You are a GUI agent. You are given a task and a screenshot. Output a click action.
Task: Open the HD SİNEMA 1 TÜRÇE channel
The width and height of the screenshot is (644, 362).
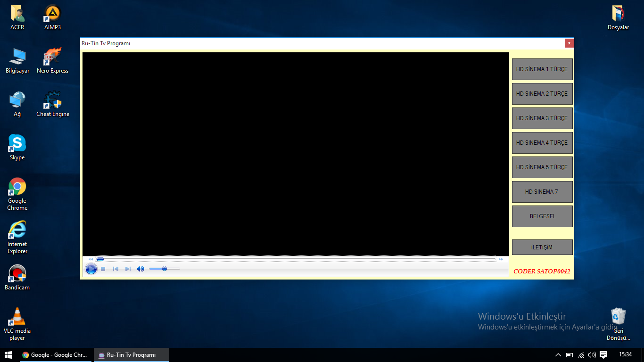(x=542, y=69)
